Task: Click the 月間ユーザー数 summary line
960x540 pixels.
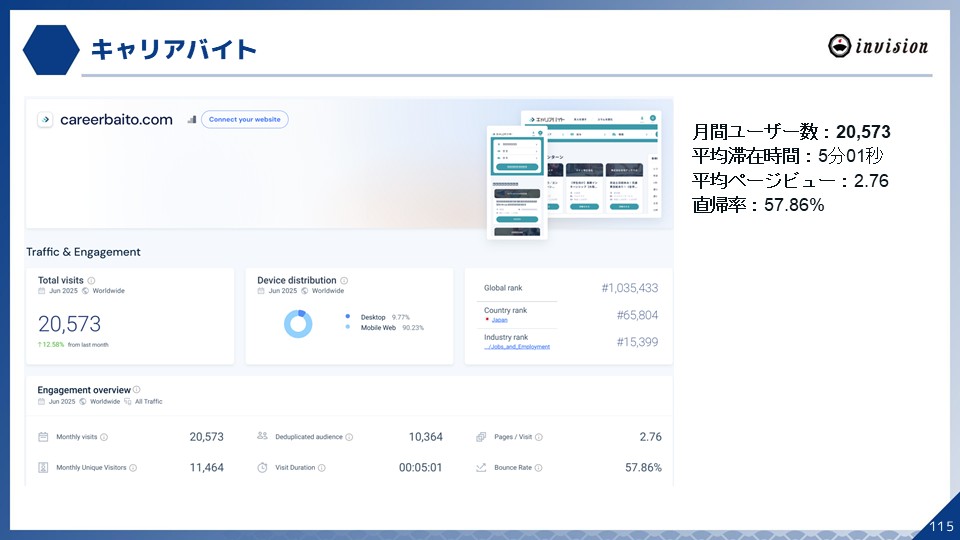Action: (791, 132)
